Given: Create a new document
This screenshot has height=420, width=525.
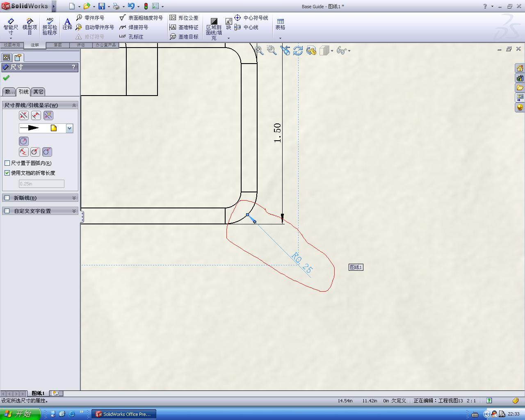Looking at the screenshot, I should pyautogui.click(x=72, y=6).
